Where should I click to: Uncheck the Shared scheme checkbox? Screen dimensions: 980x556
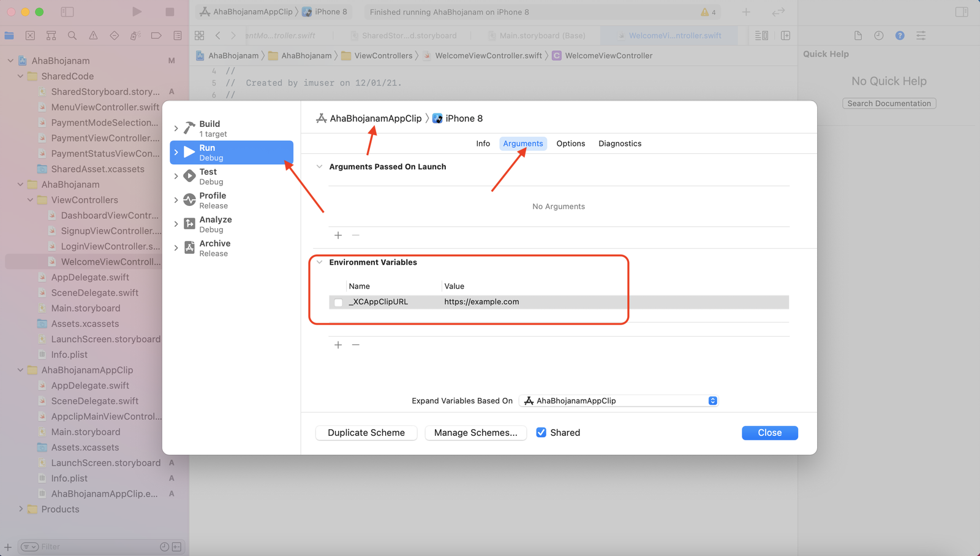coord(541,432)
